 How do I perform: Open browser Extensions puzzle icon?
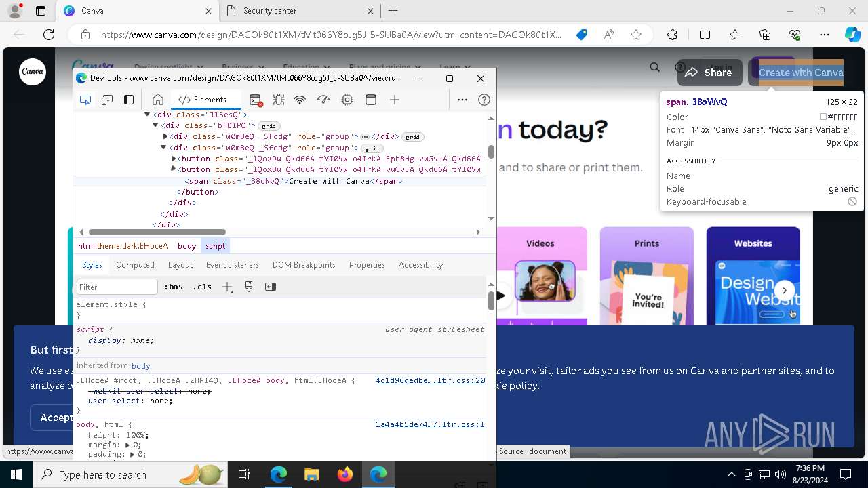(x=672, y=35)
